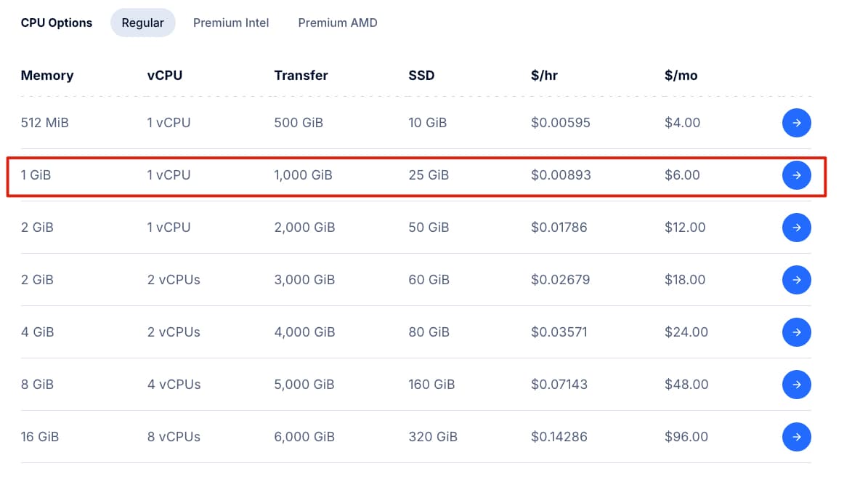Viewport: 868px width, 482px height.
Task: Click the CPU Options label
Action: [x=56, y=23]
